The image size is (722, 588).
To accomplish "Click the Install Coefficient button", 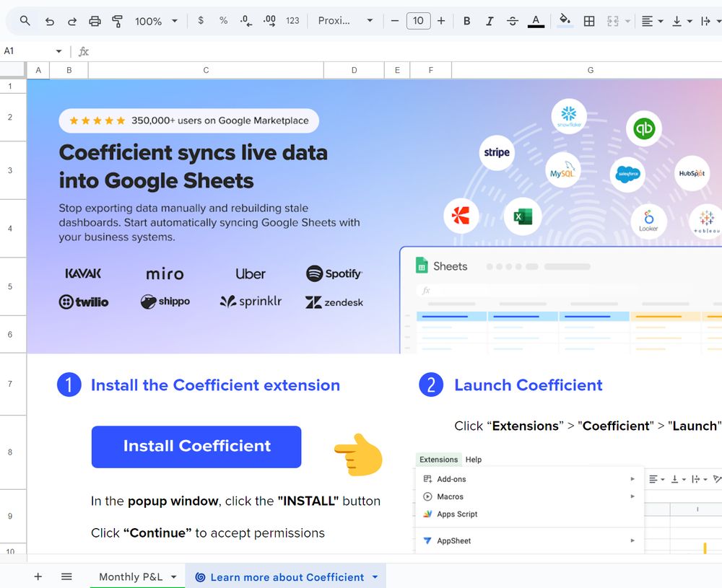I will (x=196, y=447).
